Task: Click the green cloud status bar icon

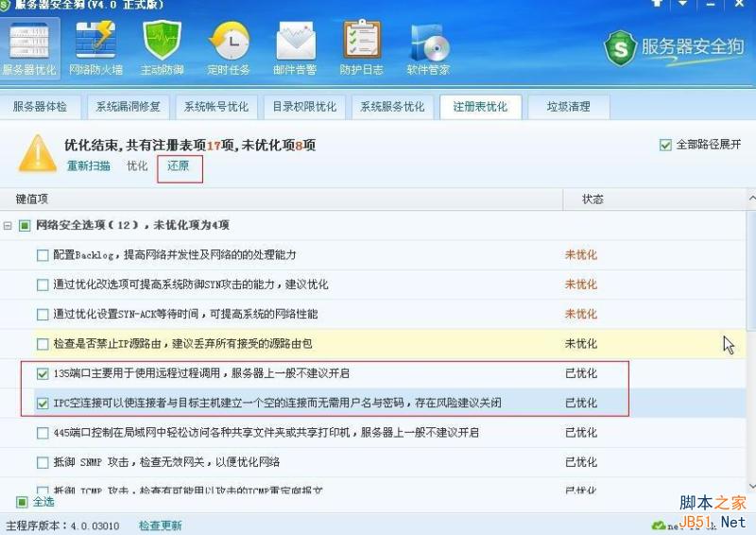Action: pyautogui.click(x=659, y=526)
